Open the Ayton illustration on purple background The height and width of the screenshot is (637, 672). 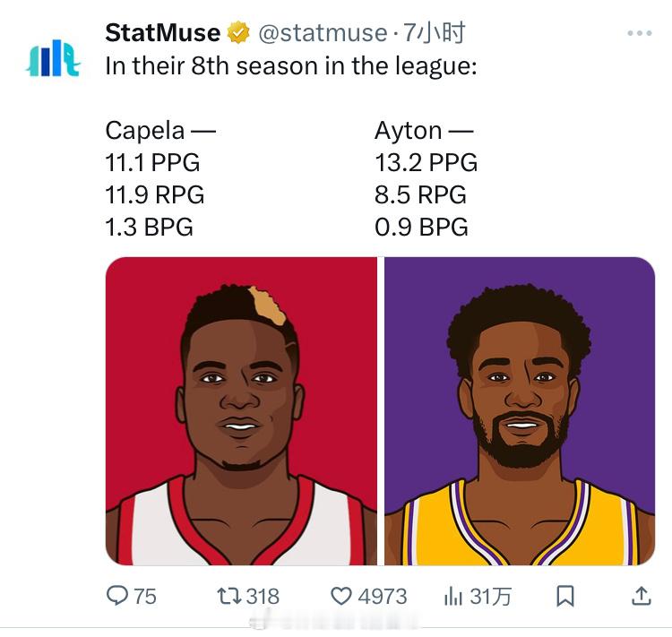tap(520, 411)
